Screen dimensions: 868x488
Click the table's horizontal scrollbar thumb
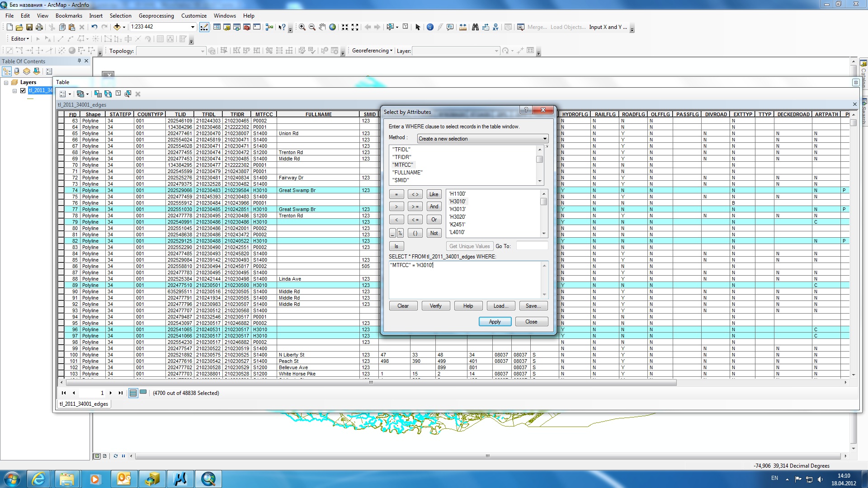pos(371,382)
